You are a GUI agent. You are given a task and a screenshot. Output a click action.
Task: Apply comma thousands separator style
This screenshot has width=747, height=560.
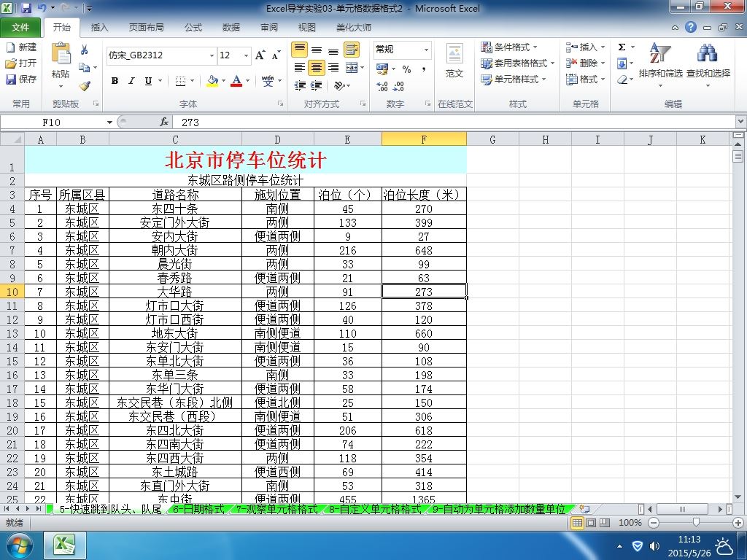click(x=424, y=69)
